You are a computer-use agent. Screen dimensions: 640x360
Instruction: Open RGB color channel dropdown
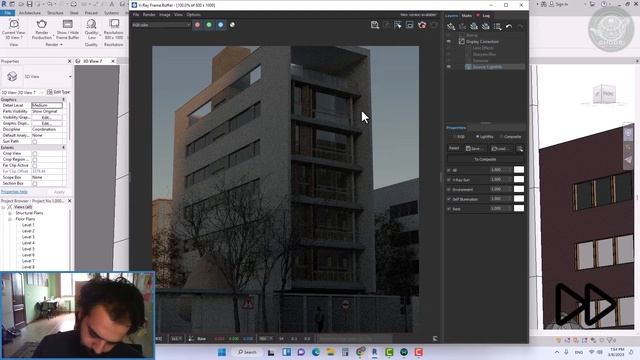161,25
